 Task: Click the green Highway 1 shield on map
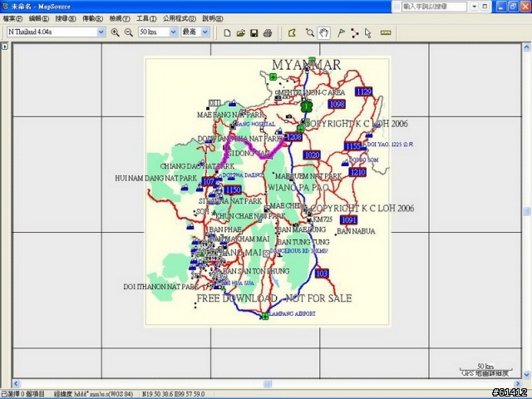(x=307, y=106)
